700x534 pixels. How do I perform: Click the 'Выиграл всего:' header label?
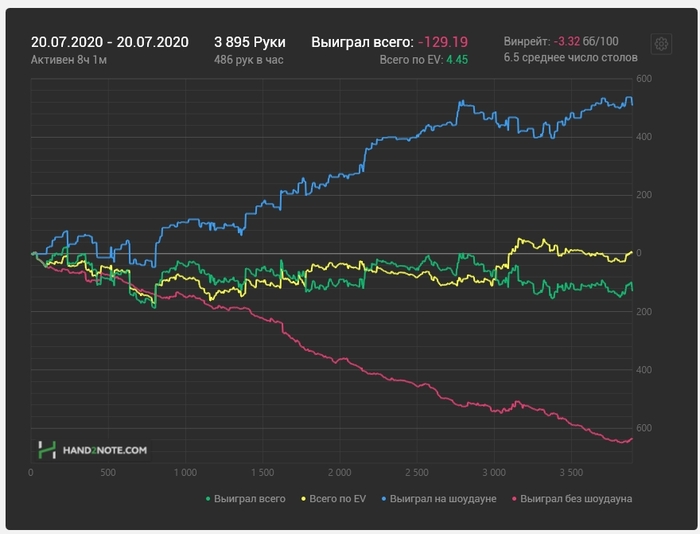[x=362, y=42]
